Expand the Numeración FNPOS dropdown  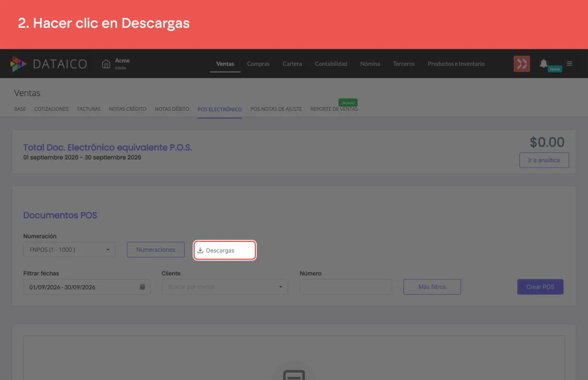tap(69, 250)
